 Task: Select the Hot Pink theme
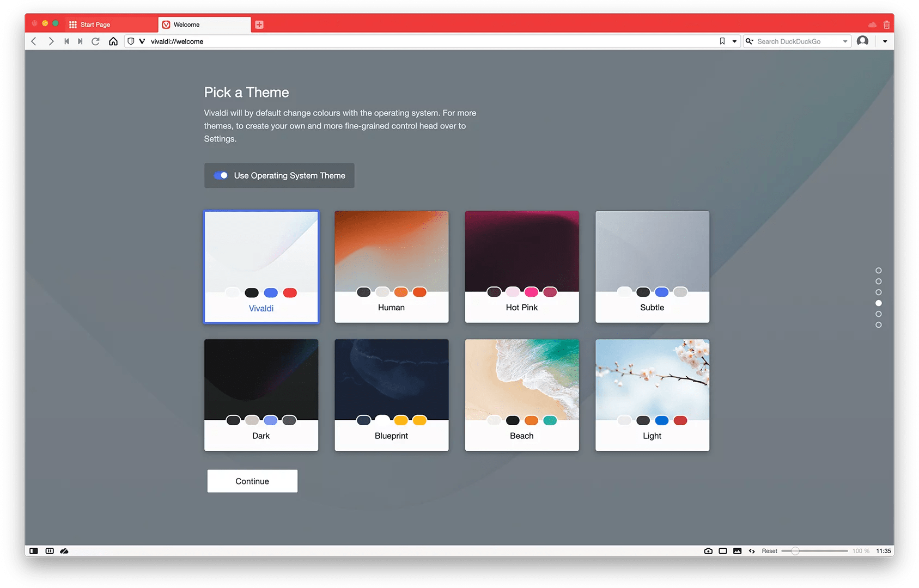(x=521, y=267)
